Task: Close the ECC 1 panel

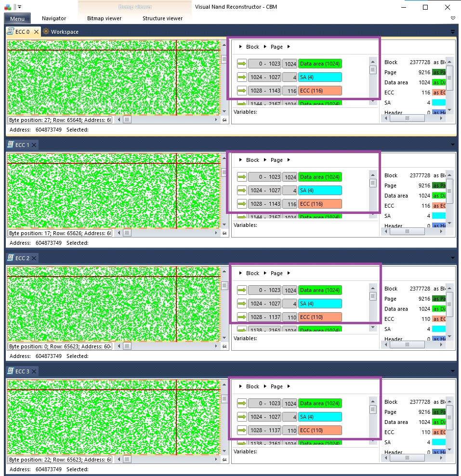Action: 34,145
